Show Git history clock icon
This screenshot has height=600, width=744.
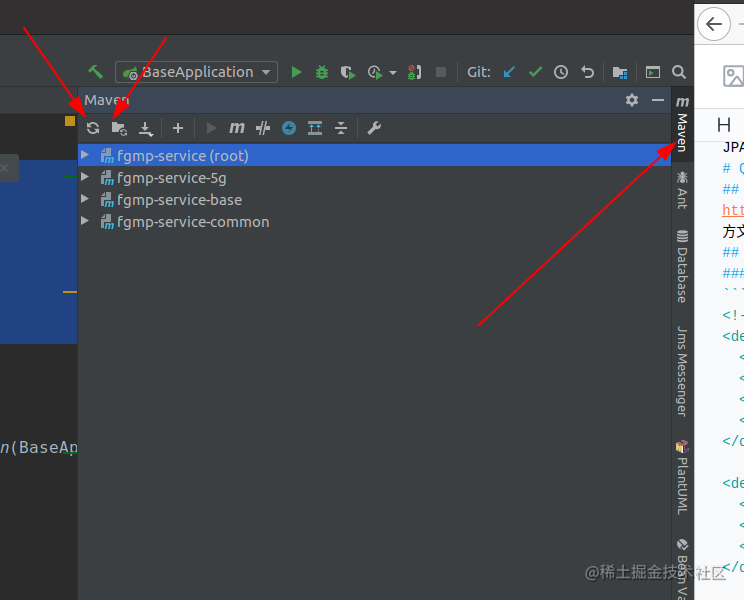point(561,72)
